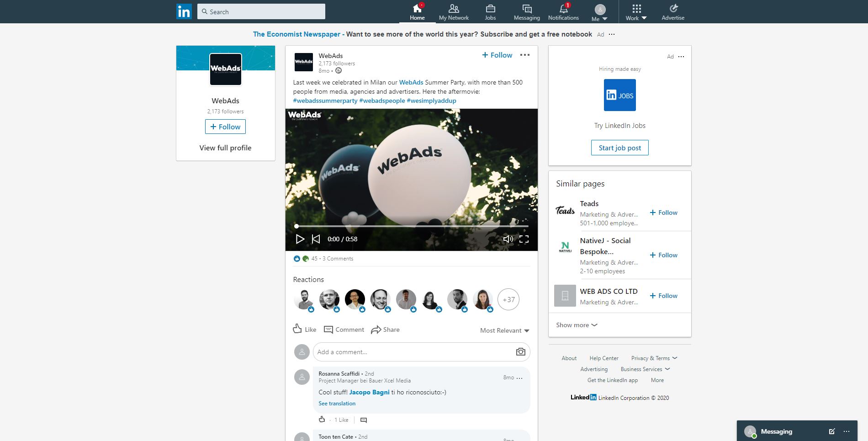Click first reaction avatar with beard

tap(304, 300)
